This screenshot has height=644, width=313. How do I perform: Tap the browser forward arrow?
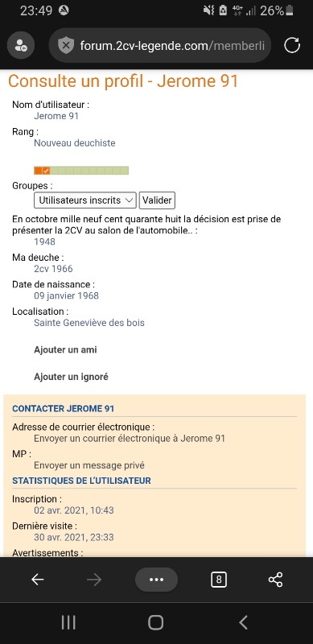[x=94, y=580]
